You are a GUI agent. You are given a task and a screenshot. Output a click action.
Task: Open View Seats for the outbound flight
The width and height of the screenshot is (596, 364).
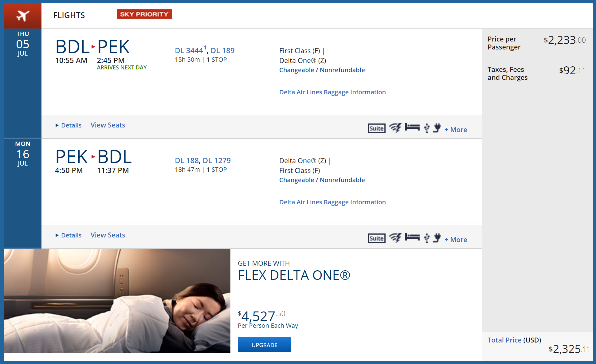(108, 125)
